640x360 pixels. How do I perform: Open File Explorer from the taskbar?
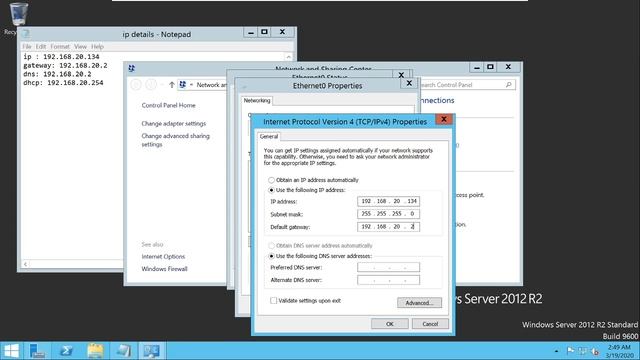[95, 351]
